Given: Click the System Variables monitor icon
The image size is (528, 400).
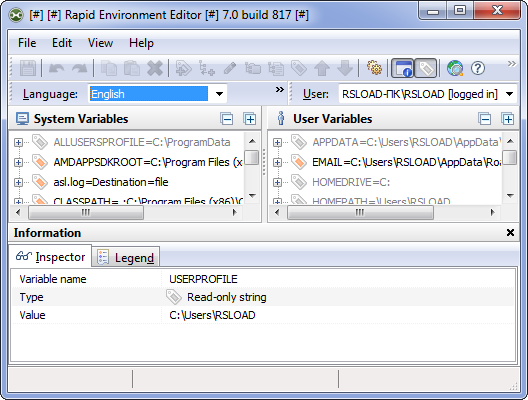Looking at the screenshot, I should [23, 119].
